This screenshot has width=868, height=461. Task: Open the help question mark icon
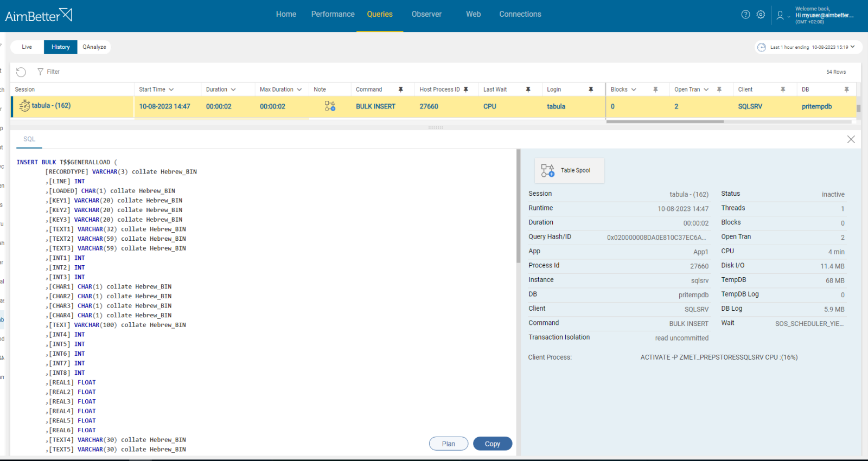[745, 15]
